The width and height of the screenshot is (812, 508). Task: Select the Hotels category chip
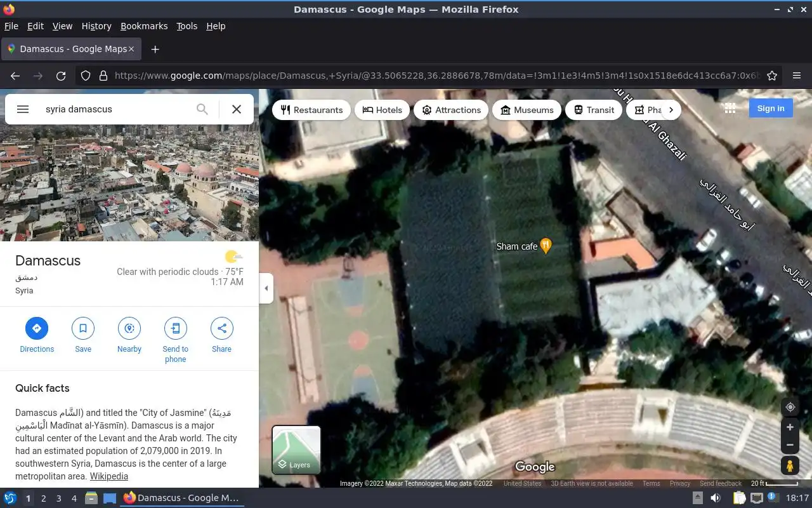pyautogui.click(x=383, y=110)
